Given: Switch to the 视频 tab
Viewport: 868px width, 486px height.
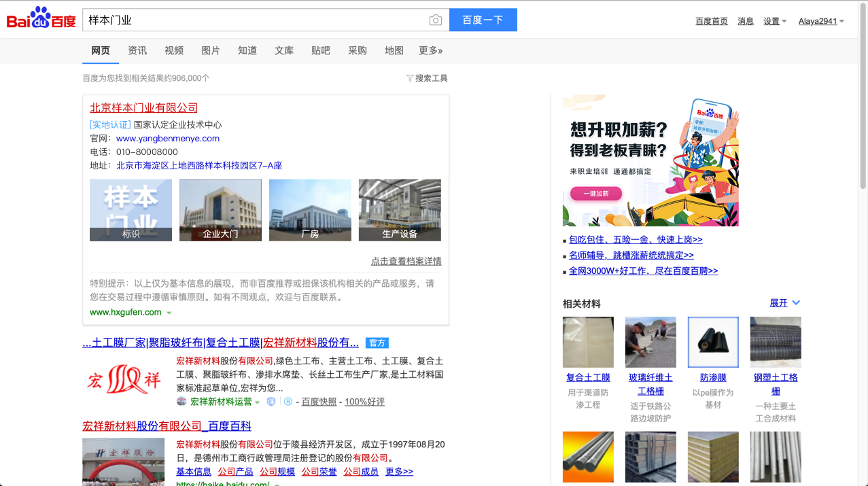Looking at the screenshot, I should pos(174,50).
